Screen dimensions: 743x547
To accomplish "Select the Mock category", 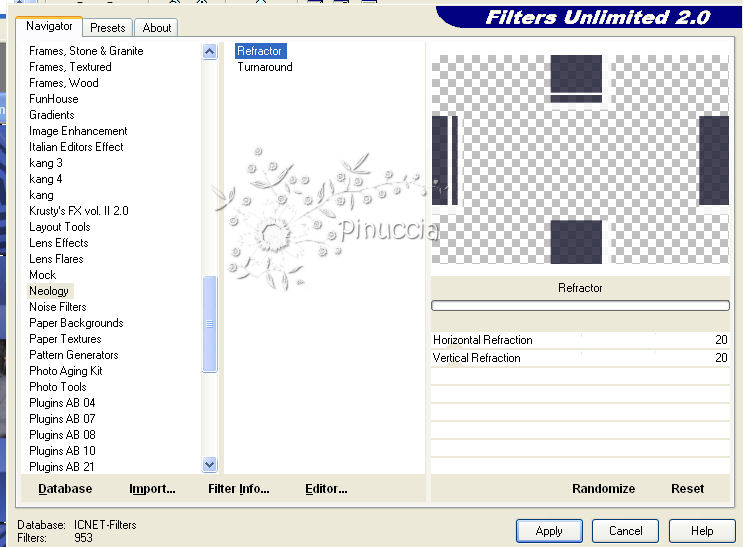I will (43, 275).
